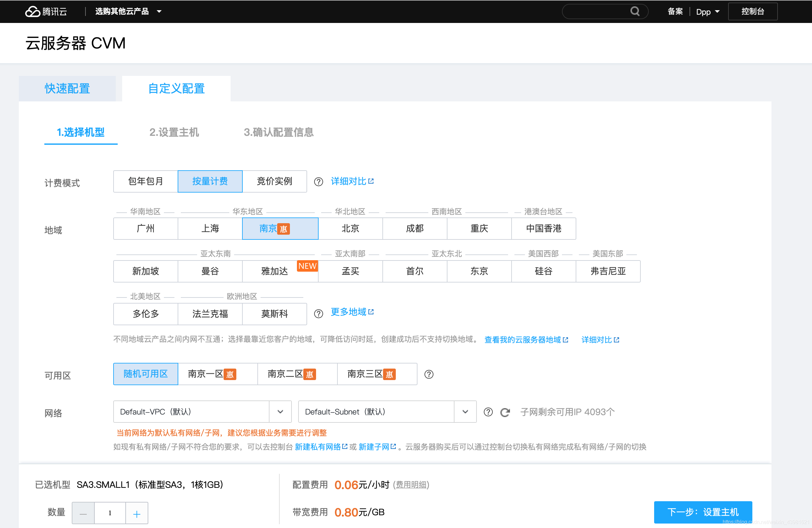The height and width of the screenshot is (528, 812).
Task: Select 按量计费 billing mode
Action: click(210, 181)
